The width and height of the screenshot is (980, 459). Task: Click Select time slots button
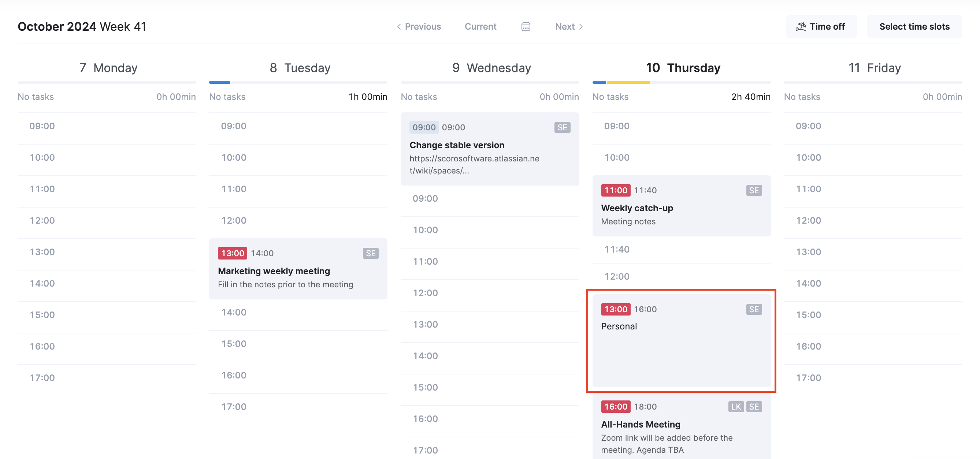pyautogui.click(x=914, y=27)
